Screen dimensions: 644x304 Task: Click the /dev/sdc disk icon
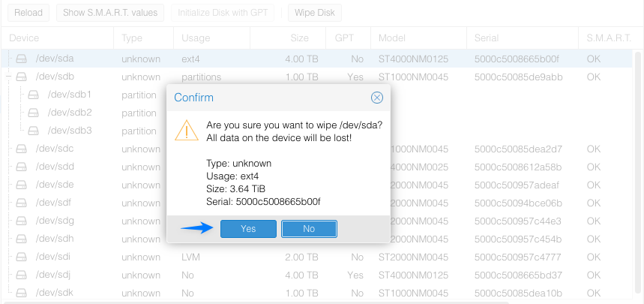pyautogui.click(x=21, y=149)
